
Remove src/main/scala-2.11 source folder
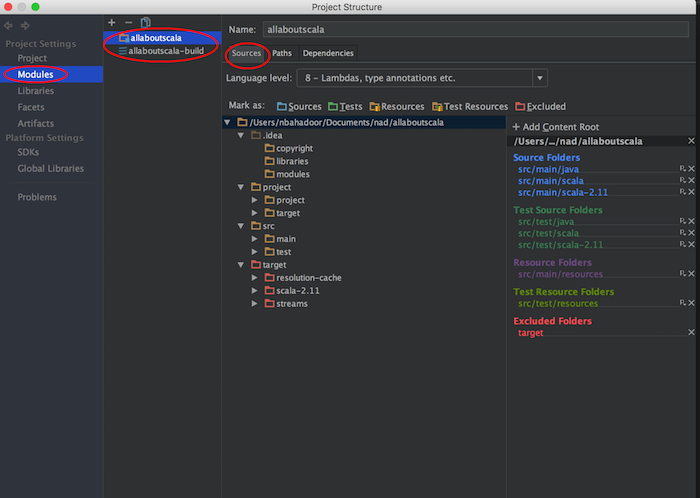691,192
